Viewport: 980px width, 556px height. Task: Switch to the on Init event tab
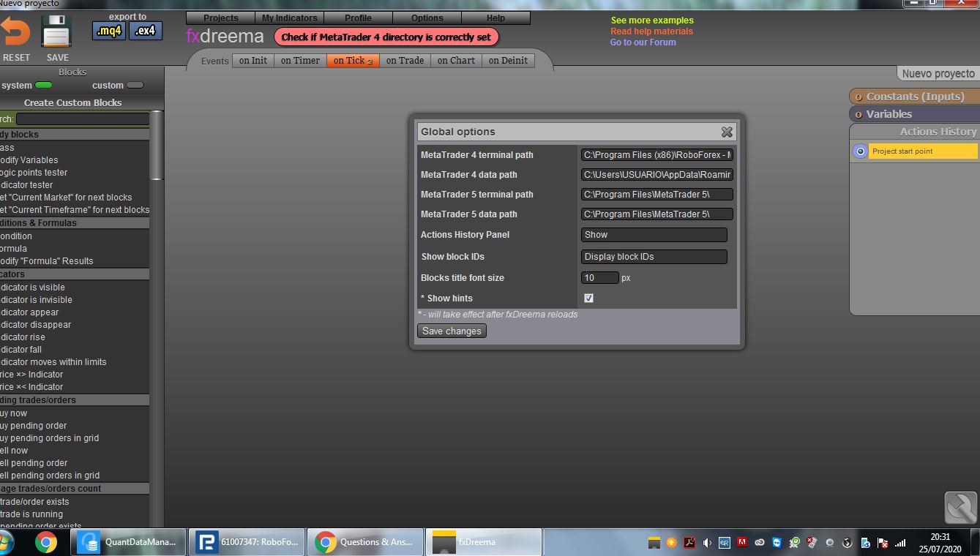click(253, 61)
